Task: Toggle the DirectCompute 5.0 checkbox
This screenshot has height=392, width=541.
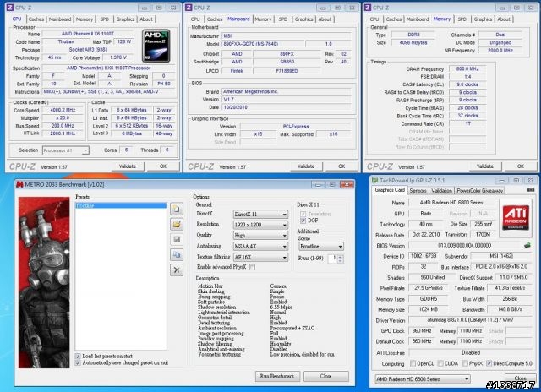Action: click(489, 363)
